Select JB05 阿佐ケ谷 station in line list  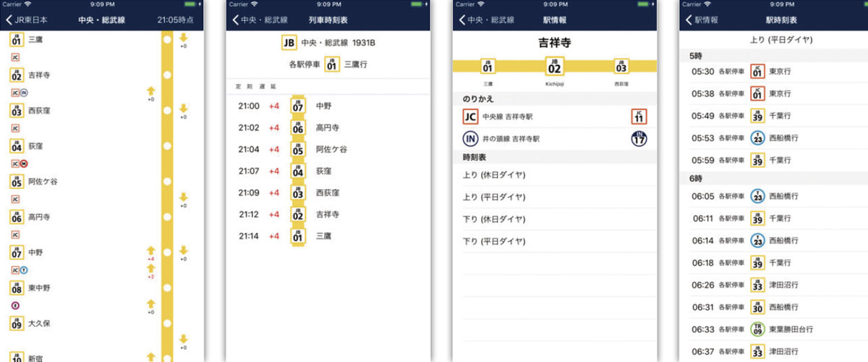[x=34, y=182]
